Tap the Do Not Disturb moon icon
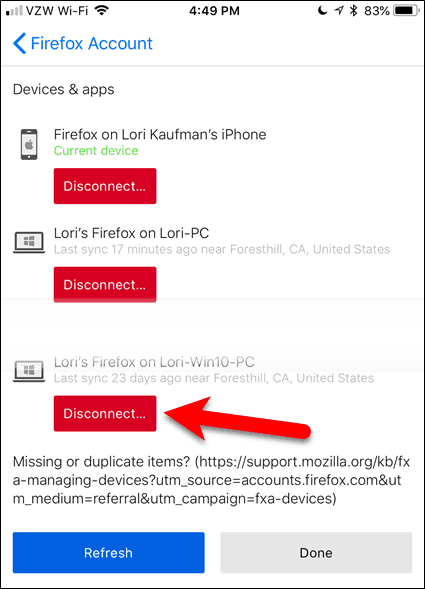Viewport: 425px width, 589px height. coord(322,10)
